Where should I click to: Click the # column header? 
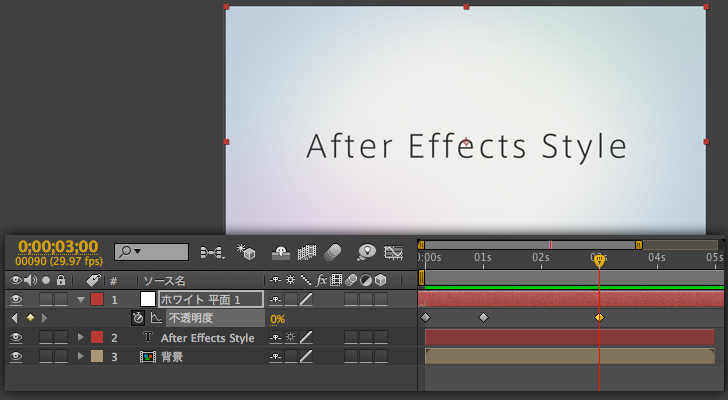tap(113, 281)
